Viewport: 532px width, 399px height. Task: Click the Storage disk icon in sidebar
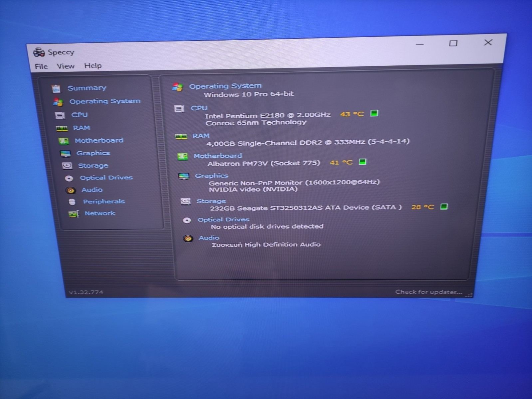pos(67,166)
